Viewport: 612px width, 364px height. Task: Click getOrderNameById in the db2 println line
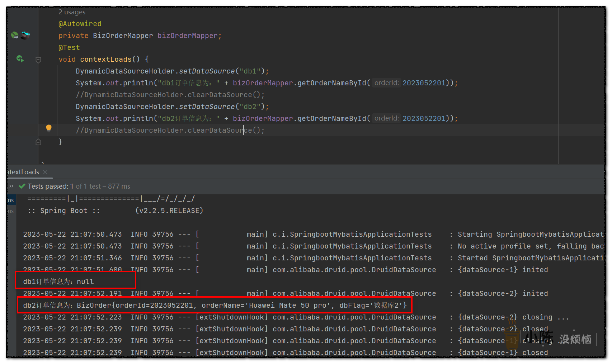coord(332,118)
